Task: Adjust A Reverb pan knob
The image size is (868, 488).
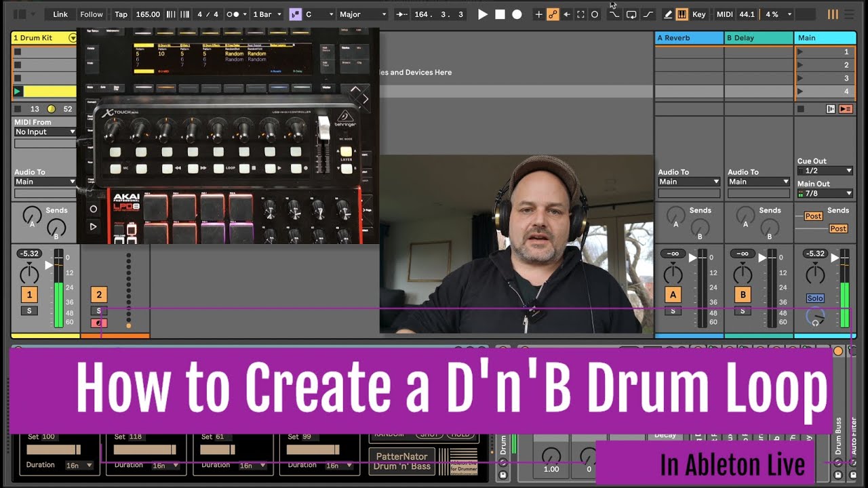Action: 673,274
